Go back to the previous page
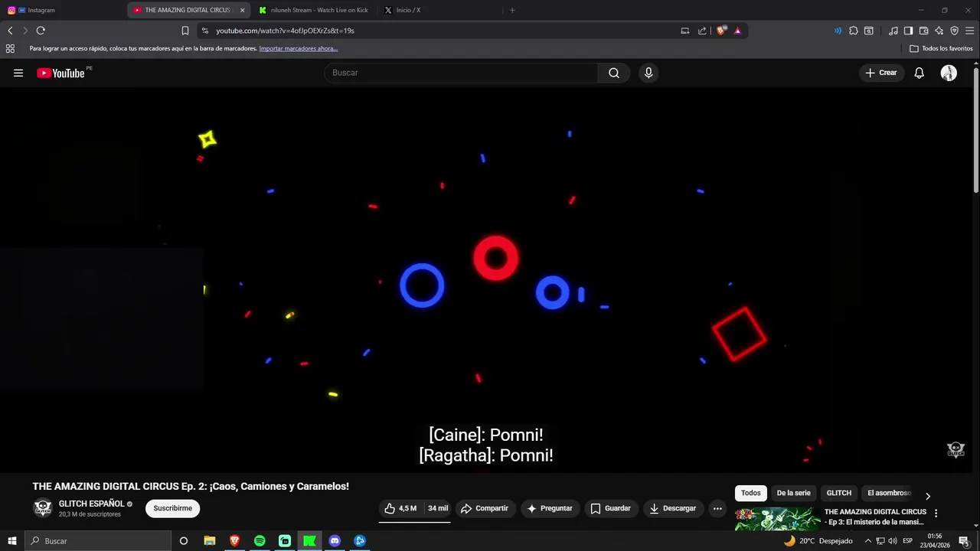980x551 pixels. click(x=10, y=31)
